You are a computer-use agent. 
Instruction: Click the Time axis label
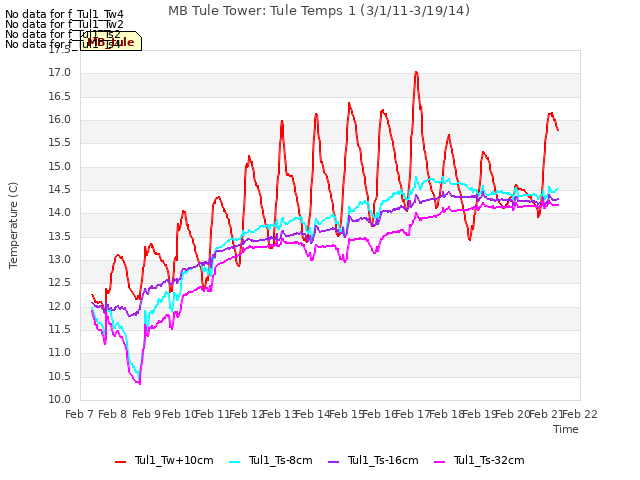(x=565, y=429)
